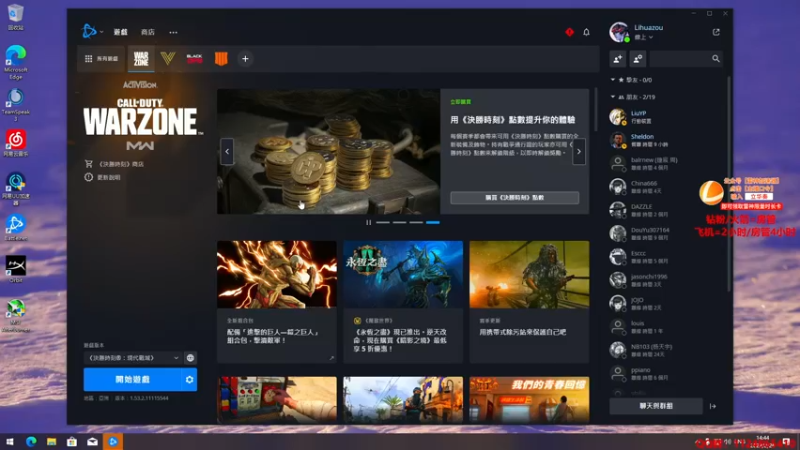The height and width of the screenshot is (450, 800).
Task: Open the drone city scene thumbnail
Action: point(403,399)
